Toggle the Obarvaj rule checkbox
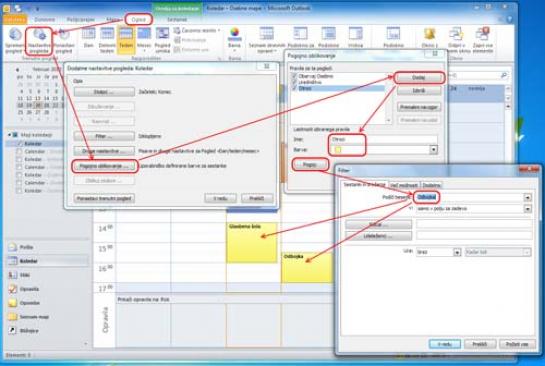 click(x=294, y=76)
